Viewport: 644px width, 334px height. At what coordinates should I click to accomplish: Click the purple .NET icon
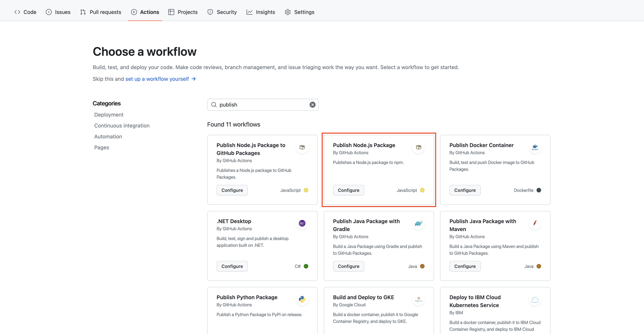click(x=302, y=223)
